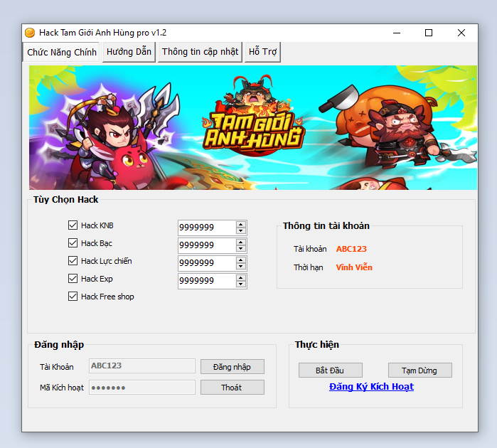Switch to the Hướng Dẫn tab
Screen dimensions: 497x448
tap(129, 52)
